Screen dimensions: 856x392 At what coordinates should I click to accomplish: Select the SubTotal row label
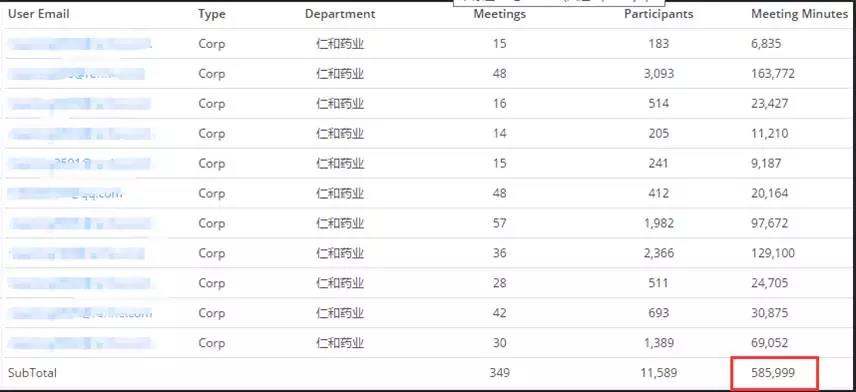[x=32, y=373]
